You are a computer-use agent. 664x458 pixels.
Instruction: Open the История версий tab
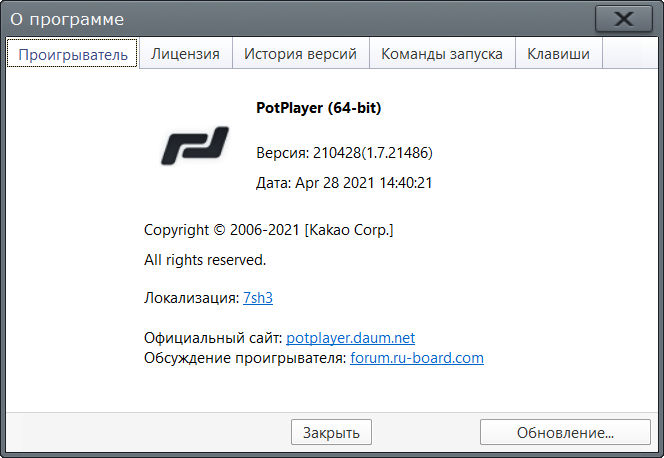point(301,54)
